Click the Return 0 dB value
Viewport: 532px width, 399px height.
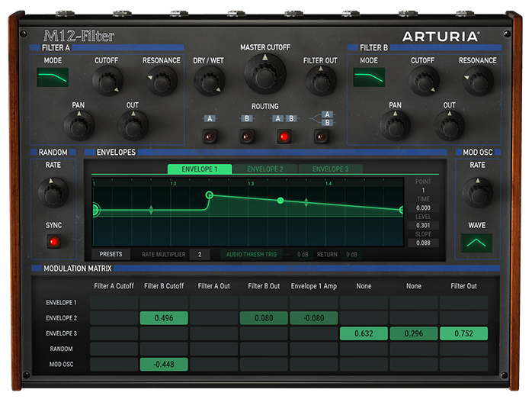[351, 254]
